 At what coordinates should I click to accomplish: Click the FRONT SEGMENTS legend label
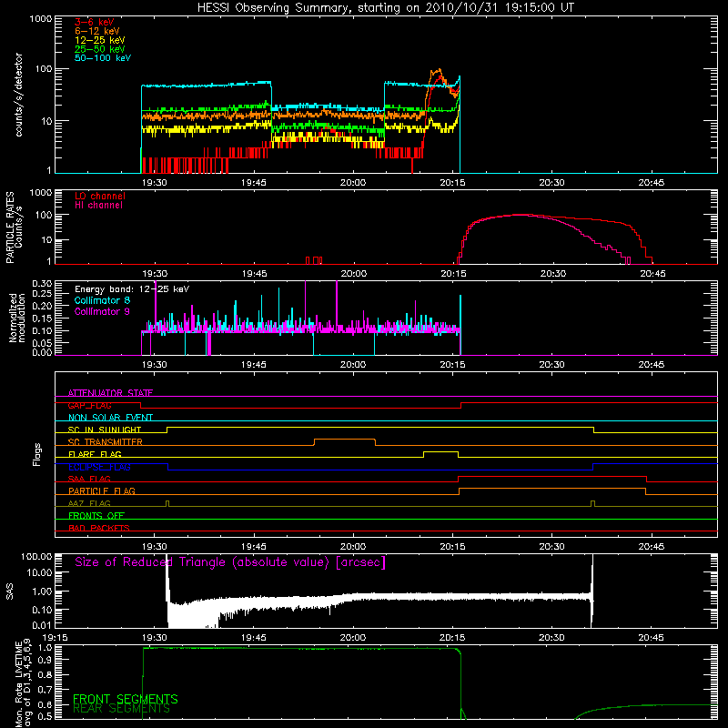click(126, 699)
